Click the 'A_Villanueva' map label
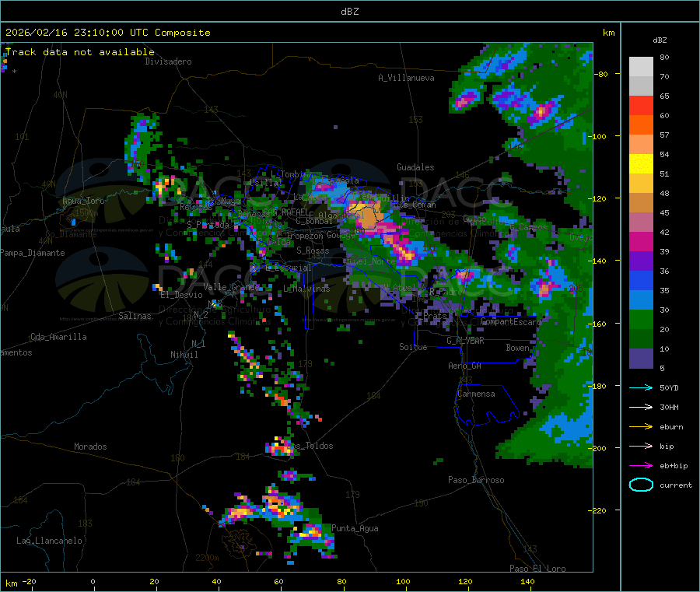This screenshot has height=592, width=700. click(x=406, y=78)
